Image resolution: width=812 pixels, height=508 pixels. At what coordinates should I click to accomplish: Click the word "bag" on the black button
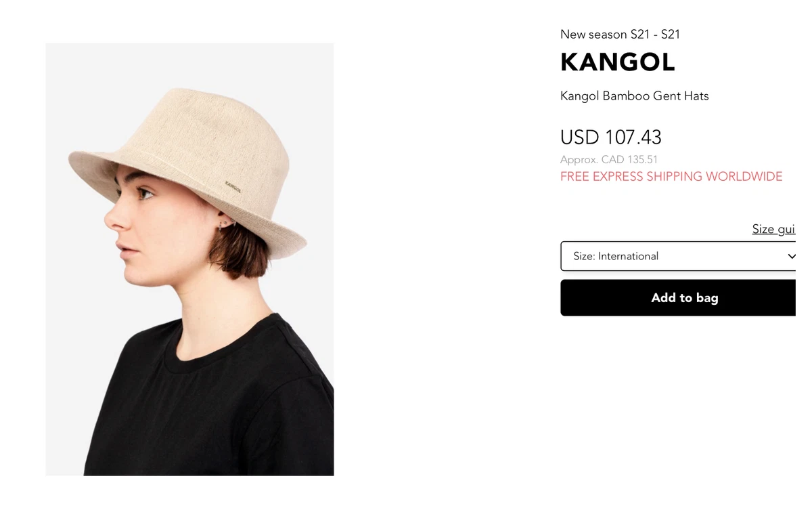706,298
